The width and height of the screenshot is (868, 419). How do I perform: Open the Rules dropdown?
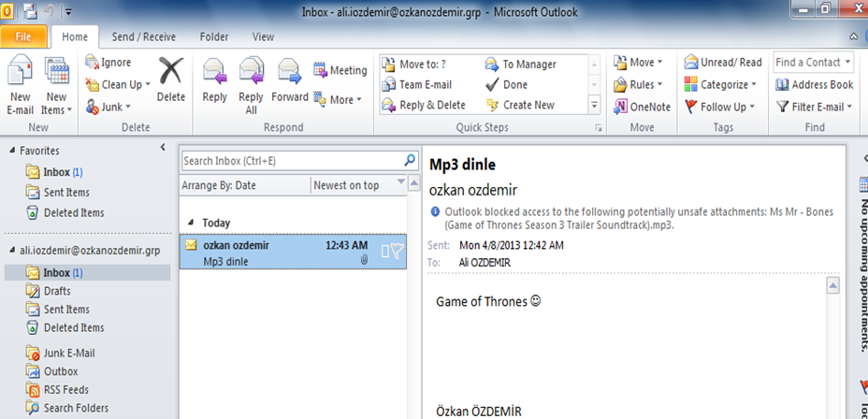click(638, 85)
